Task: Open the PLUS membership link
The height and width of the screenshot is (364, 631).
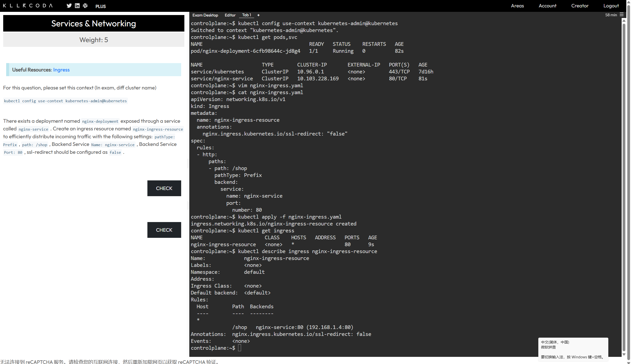Action: tap(101, 6)
